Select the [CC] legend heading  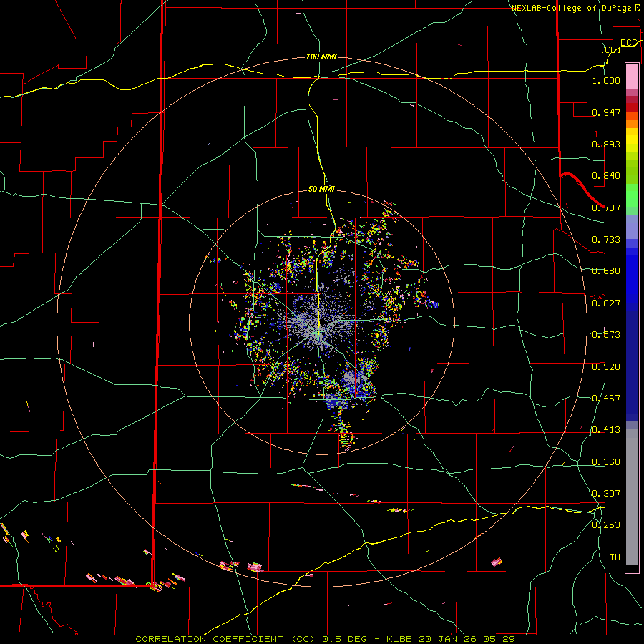coord(611,49)
